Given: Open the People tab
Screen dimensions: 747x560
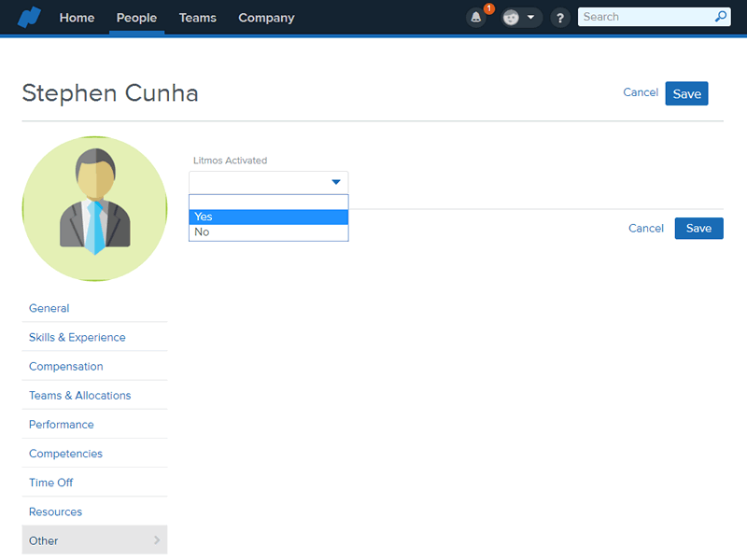Looking at the screenshot, I should tap(136, 18).
